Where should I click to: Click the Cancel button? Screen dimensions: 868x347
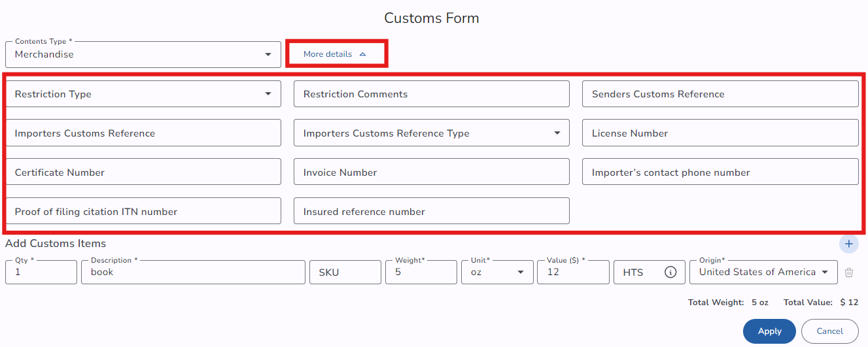point(829,331)
